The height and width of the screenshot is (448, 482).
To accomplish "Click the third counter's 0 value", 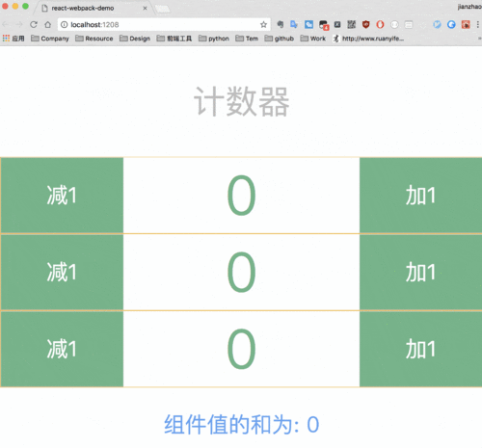I will pos(241,349).
